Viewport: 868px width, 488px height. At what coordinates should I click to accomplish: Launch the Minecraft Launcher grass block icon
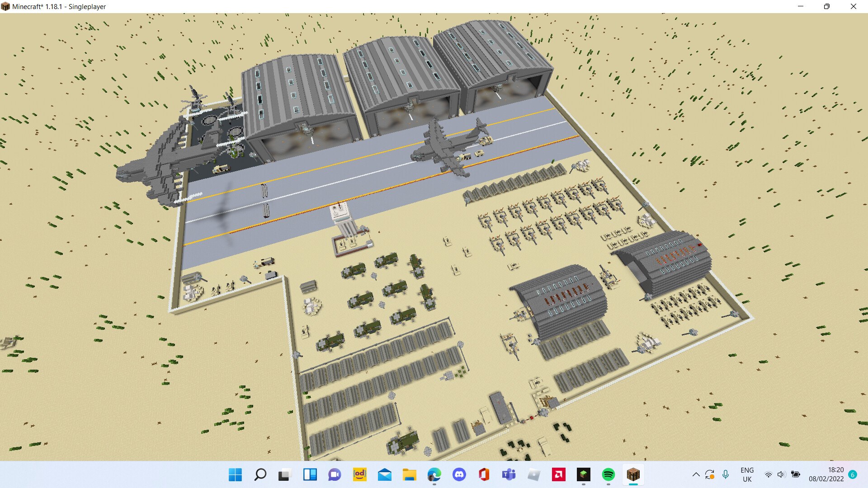[x=583, y=475]
